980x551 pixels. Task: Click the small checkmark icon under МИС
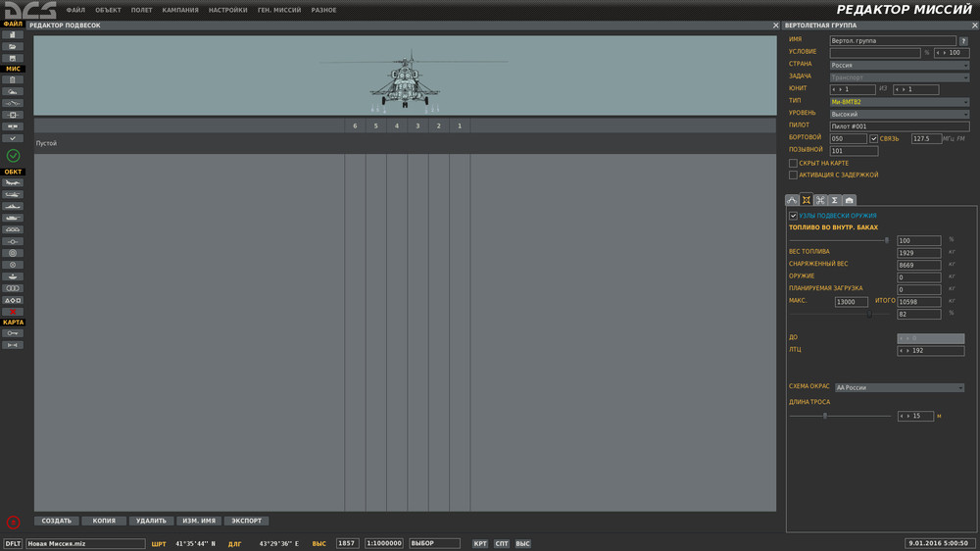(x=13, y=138)
